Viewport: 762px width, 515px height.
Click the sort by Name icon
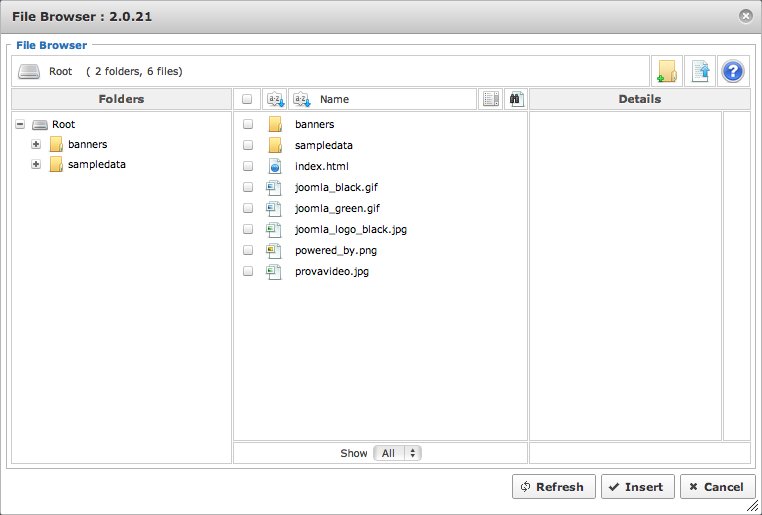[x=302, y=99]
